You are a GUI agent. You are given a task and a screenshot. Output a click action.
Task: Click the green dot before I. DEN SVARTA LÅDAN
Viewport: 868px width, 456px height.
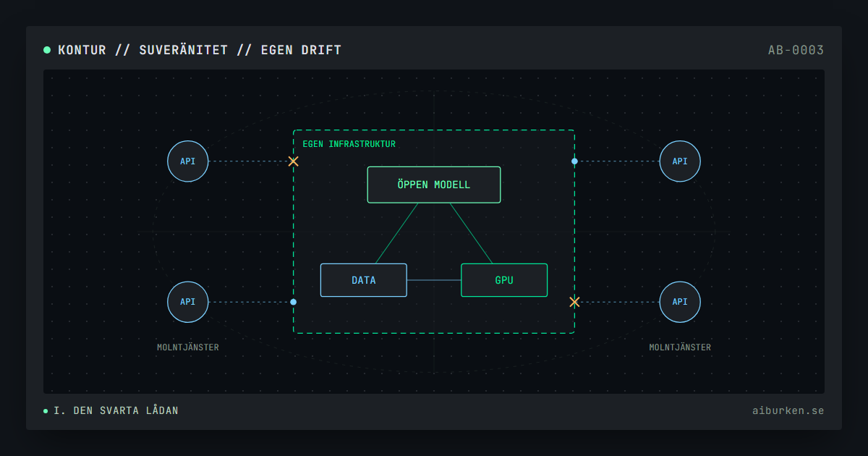pyautogui.click(x=46, y=411)
